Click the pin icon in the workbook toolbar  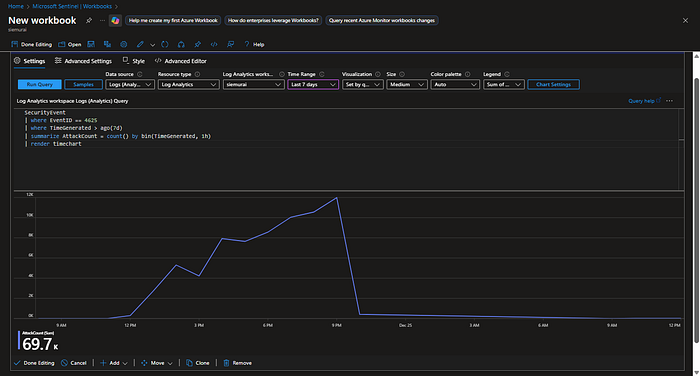[x=197, y=44]
